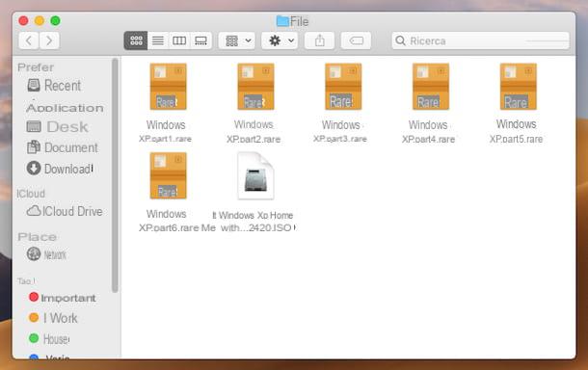Viewport: 588px width, 370px height.
Task: Click the Prefer sidebar section header
Action: 36,67
